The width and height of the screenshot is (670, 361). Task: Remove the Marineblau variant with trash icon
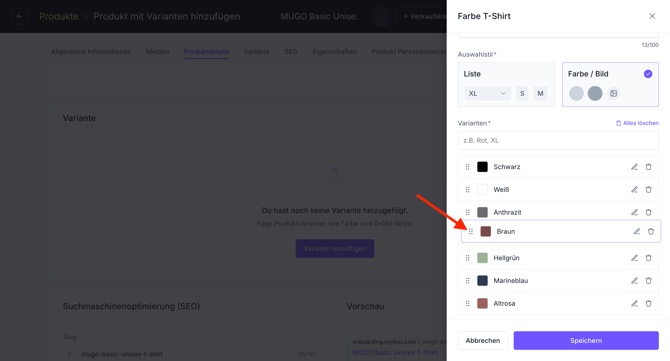(648, 281)
